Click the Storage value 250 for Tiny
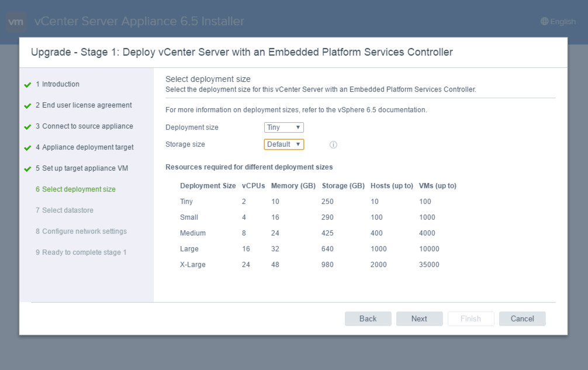This screenshot has width=588, height=370. point(327,201)
